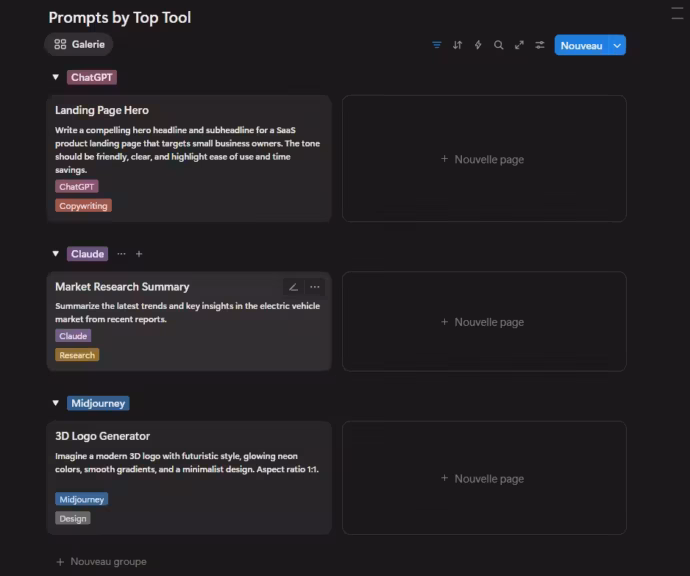This screenshot has width=690, height=576.
Task: Collapse the ChatGPT group
Action: tap(55, 77)
